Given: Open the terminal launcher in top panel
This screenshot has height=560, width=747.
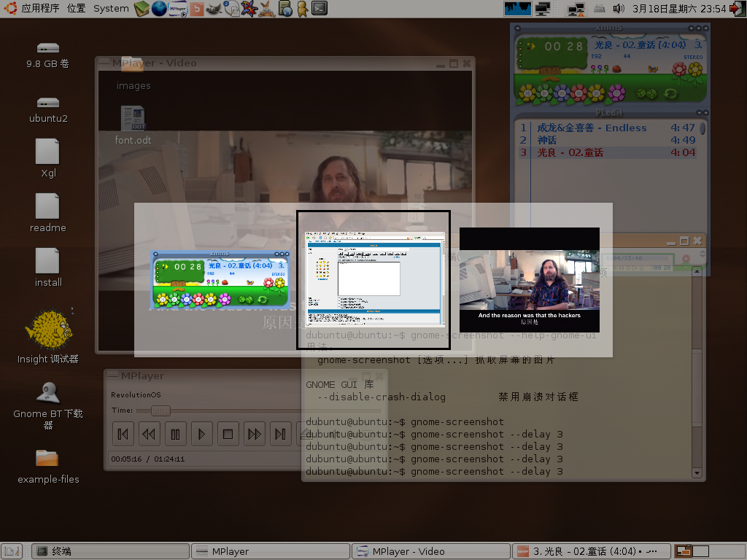Looking at the screenshot, I should click(x=320, y=8).
